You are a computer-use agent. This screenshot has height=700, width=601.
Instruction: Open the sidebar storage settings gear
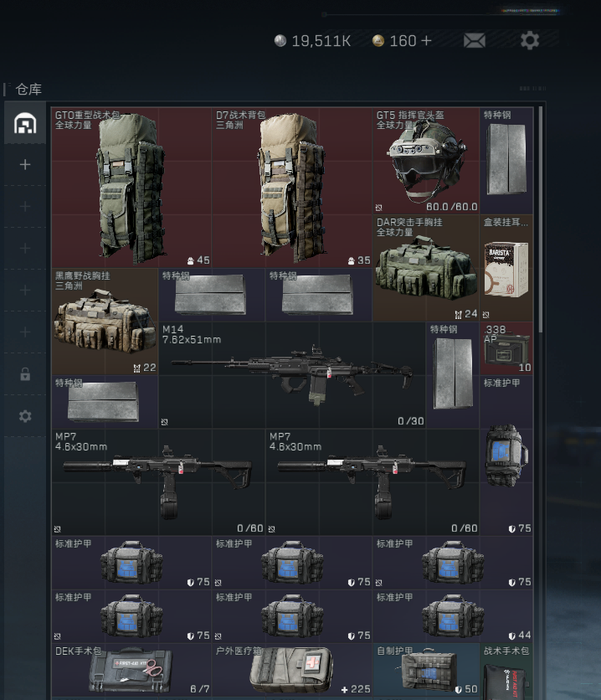(25, 416)
